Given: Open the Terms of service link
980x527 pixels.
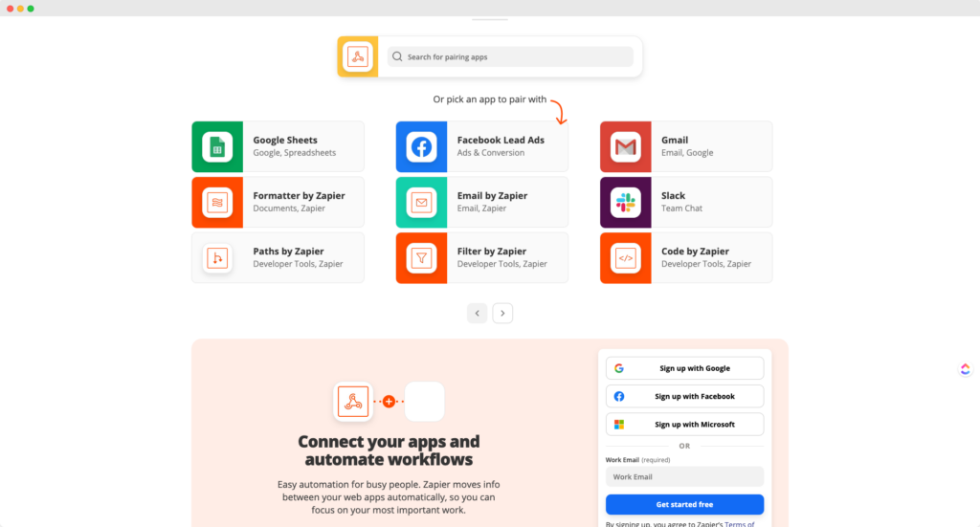Looking at the screenshot, I should [740, 524].
